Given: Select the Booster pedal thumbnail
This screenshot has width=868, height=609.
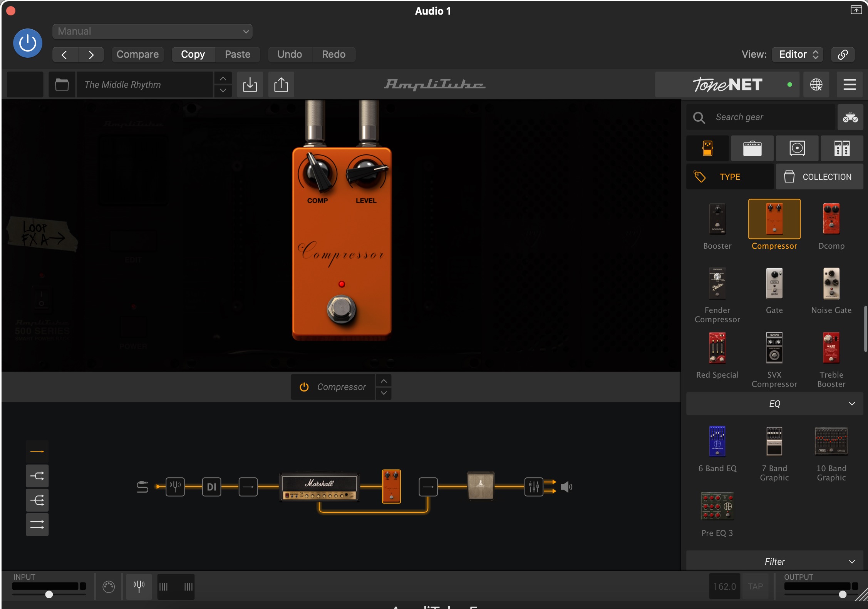Looking at the screenshot, I should coord(717,219).
